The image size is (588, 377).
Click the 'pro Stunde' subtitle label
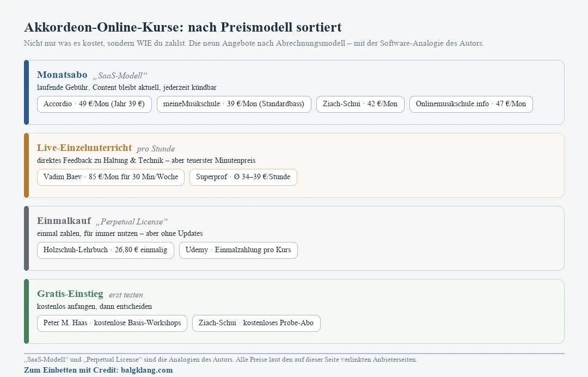156,149
